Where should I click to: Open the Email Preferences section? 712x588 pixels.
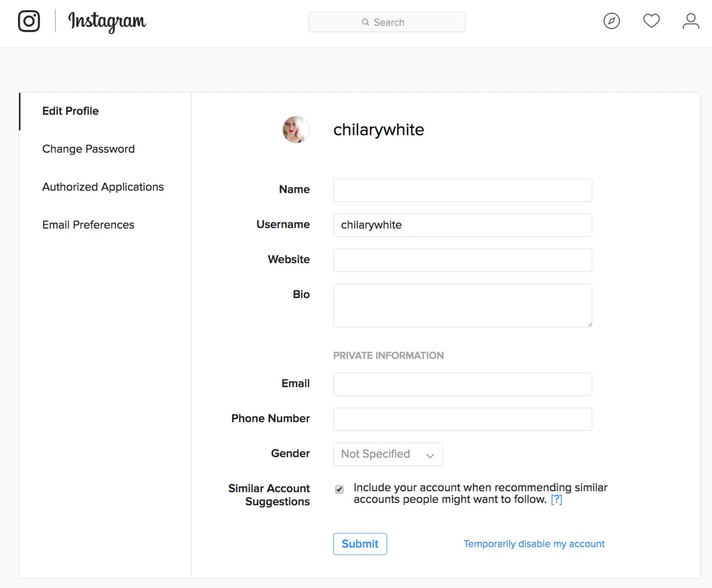[x=88, y=224]
